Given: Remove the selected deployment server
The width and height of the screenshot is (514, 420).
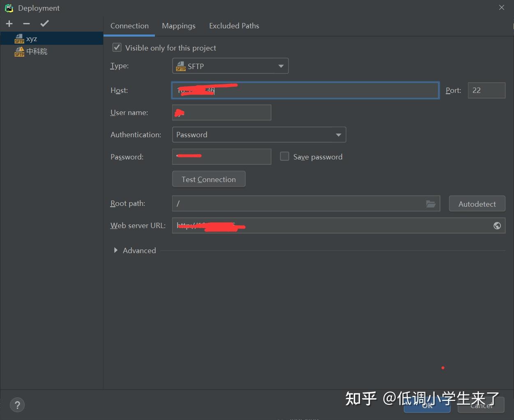Looking at the screenshot, I should (26, 23).
